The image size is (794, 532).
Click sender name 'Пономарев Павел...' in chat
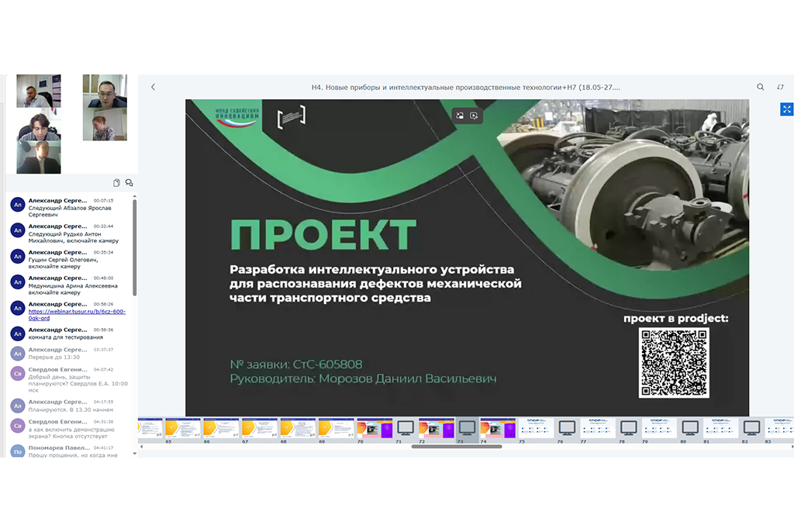(59, 448)
